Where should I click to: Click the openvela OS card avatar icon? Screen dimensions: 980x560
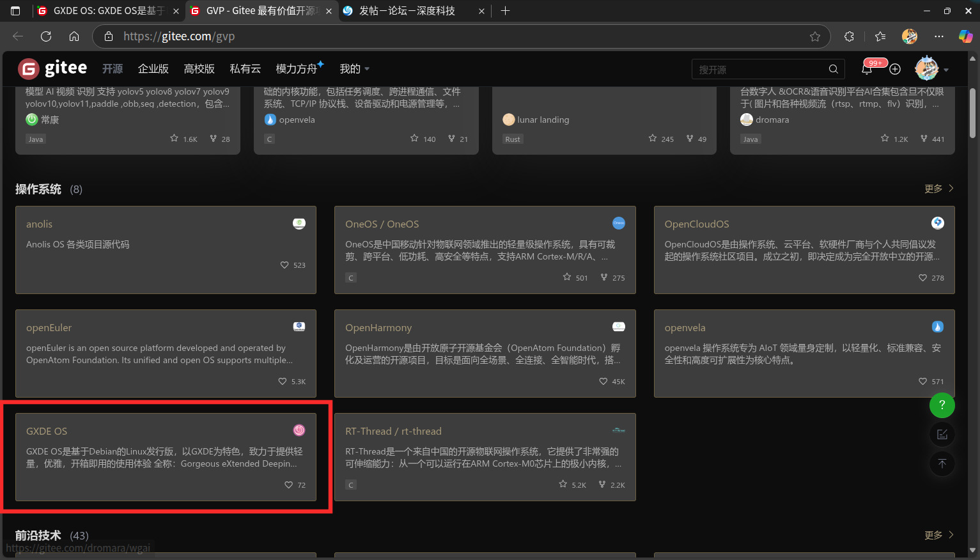[938, 327]
